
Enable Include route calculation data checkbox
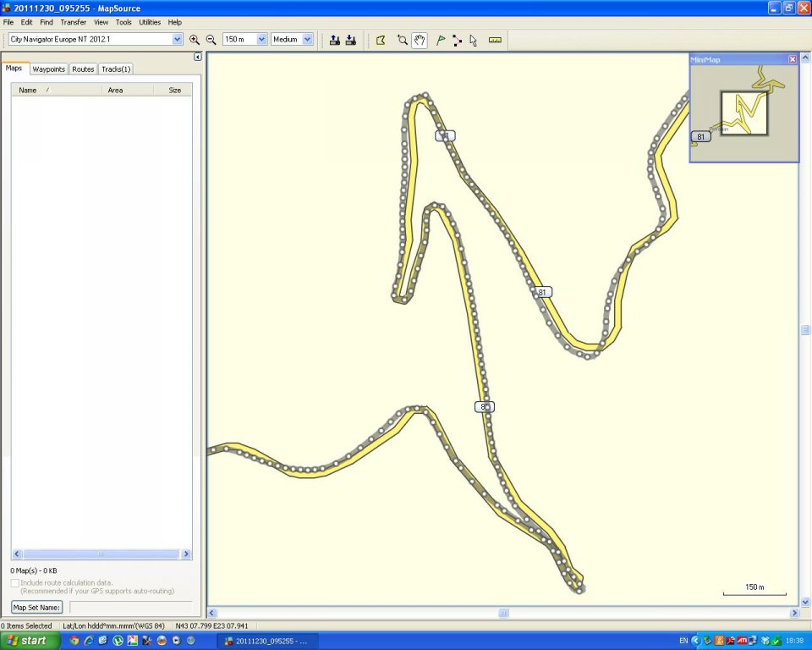(x=15, y=583)
